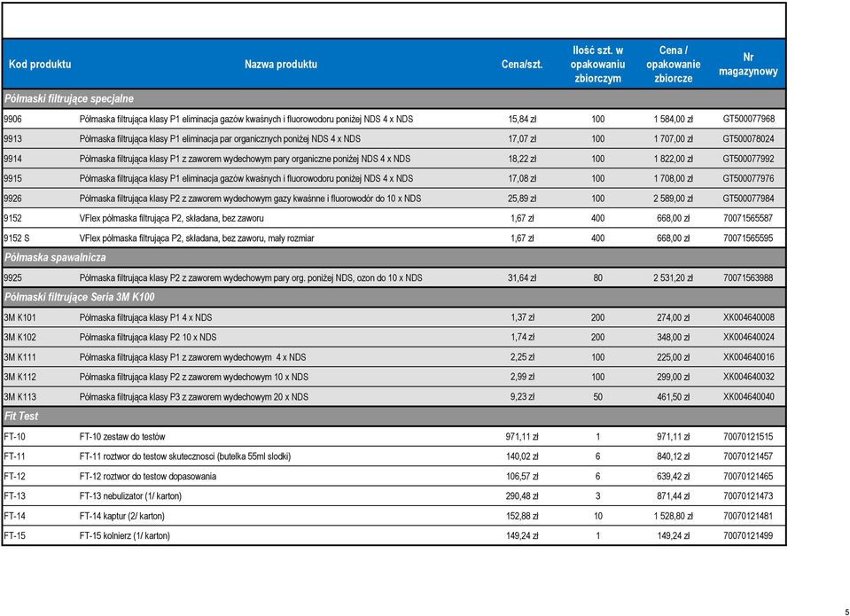Click warehouse number GT500077992
The width and height of the screenshot is (850, 616).
[749, 159]
